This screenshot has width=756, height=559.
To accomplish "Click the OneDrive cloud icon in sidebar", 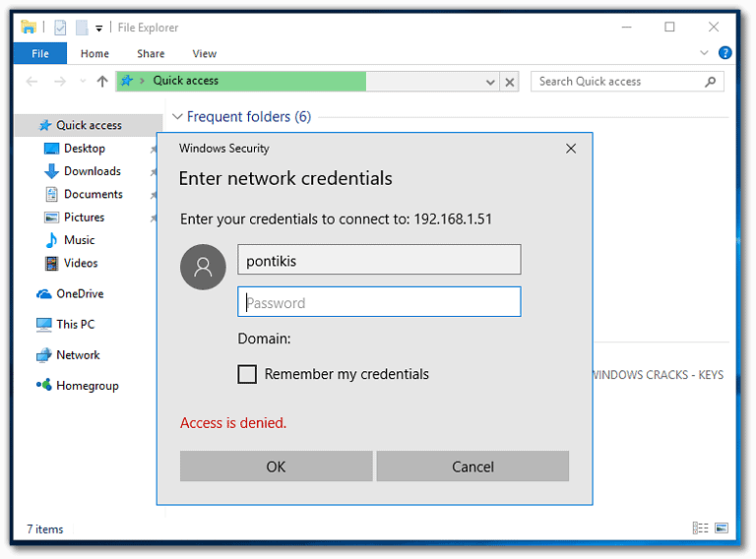I will point(44,293).
